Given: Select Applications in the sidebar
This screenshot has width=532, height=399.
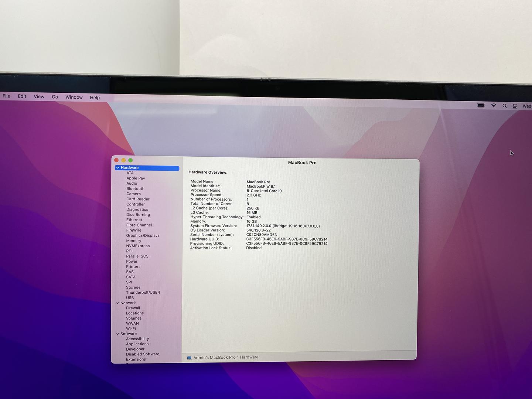Looking at the screenshot, I should tap(137, 344).
